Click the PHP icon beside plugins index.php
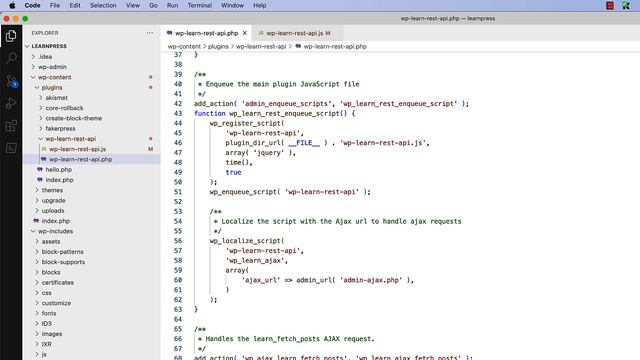The height and width of the screenshot is (360, 640). (40, 180)
